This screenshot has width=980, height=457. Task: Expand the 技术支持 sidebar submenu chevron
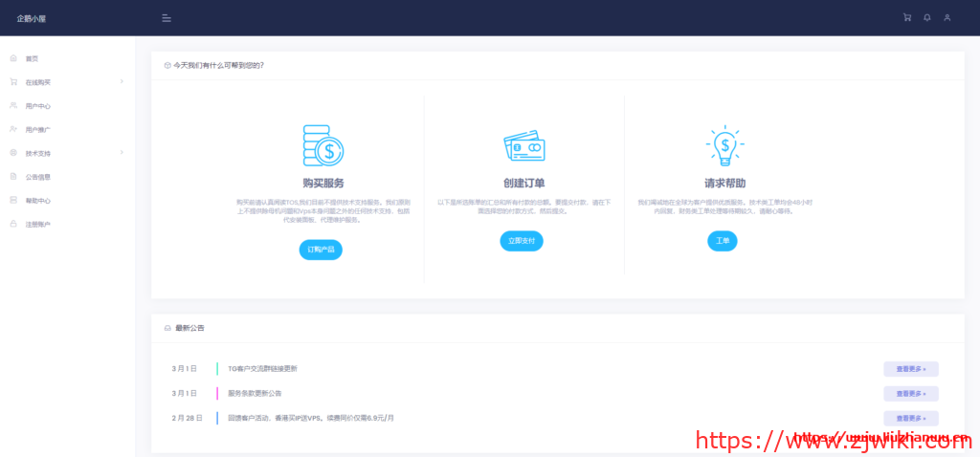(x=122, y=153)
